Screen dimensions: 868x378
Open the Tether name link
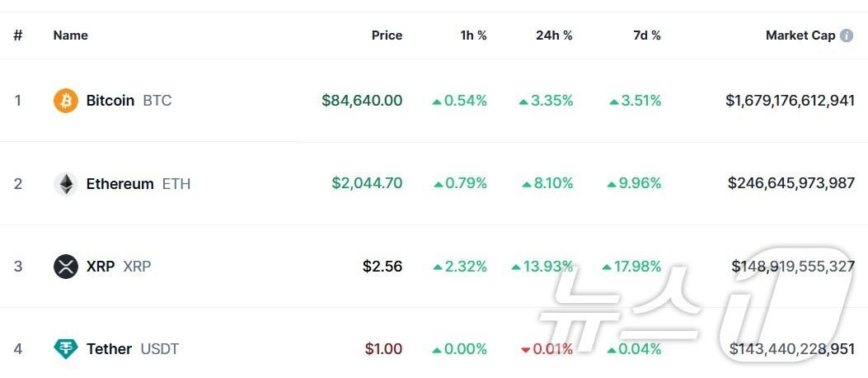[109, 349]
